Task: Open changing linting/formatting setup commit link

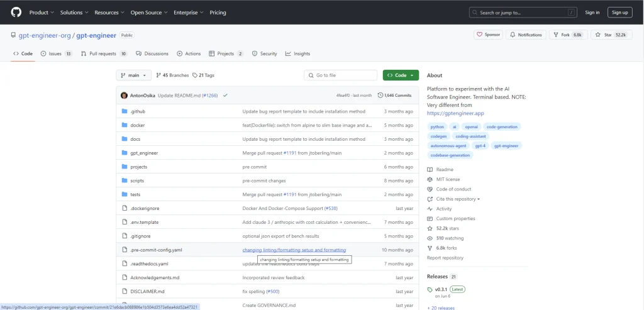Action: coord(294,250)
